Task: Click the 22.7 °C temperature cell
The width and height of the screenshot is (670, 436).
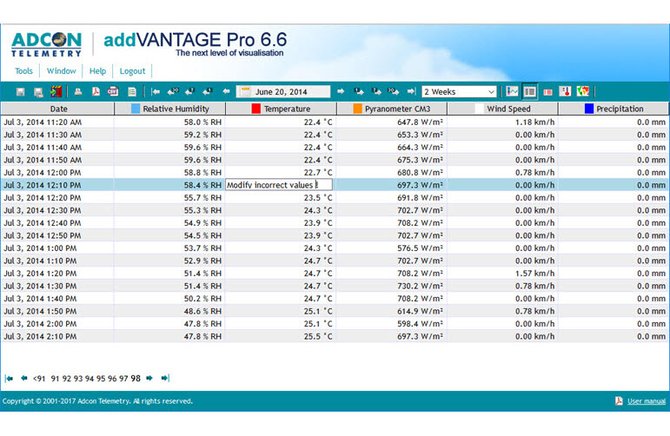Action: [281, 172]
